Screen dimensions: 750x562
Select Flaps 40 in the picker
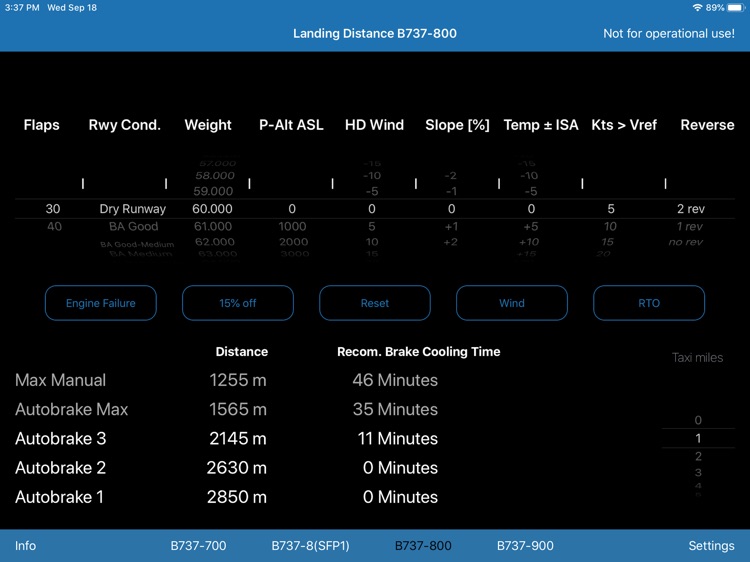point(54,227)
